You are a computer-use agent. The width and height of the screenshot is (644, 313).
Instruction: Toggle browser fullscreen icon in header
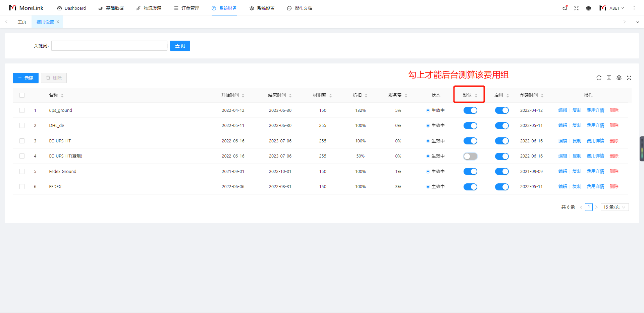pyautogui.click(x=576, y=8)
